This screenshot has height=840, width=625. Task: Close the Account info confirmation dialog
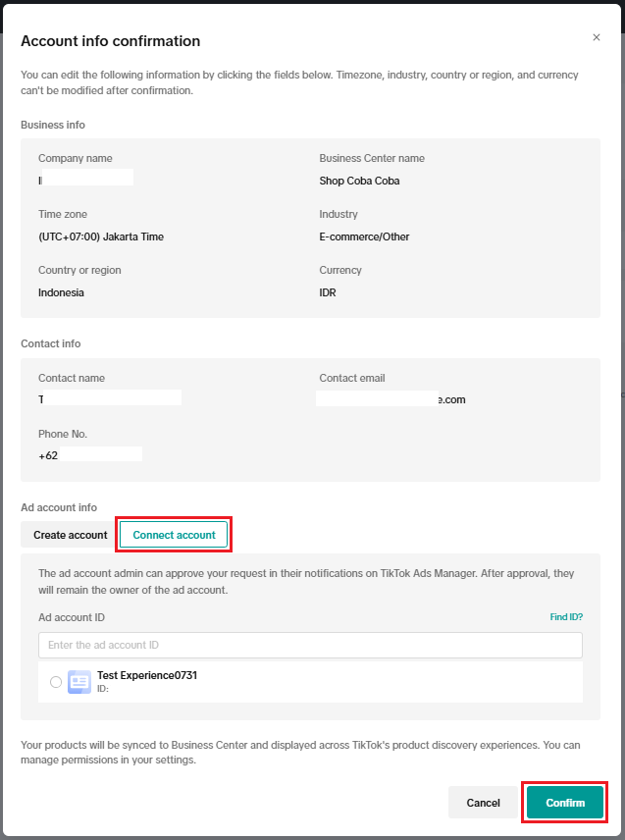(597, 38)
